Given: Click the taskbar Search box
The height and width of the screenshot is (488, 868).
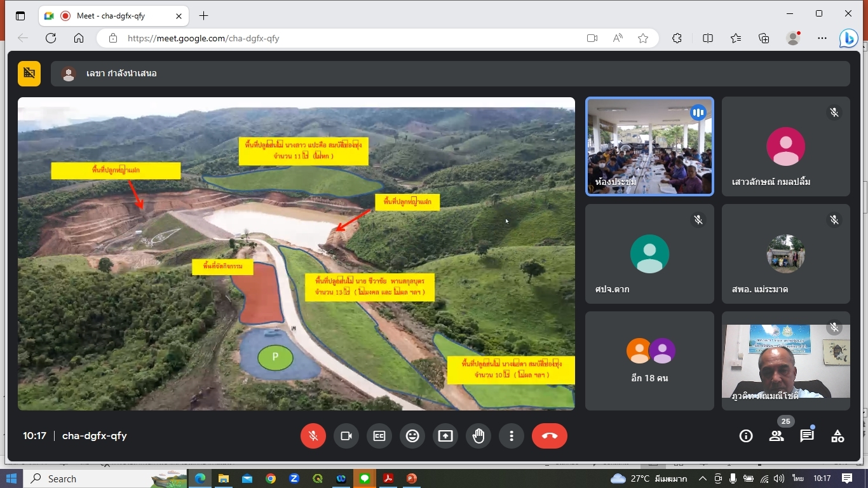Looking at the screenshot, I should [105, 478].
